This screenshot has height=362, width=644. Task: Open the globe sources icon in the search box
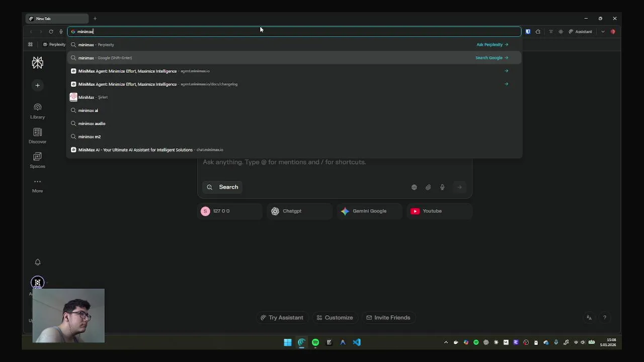[x=414, y=187]
